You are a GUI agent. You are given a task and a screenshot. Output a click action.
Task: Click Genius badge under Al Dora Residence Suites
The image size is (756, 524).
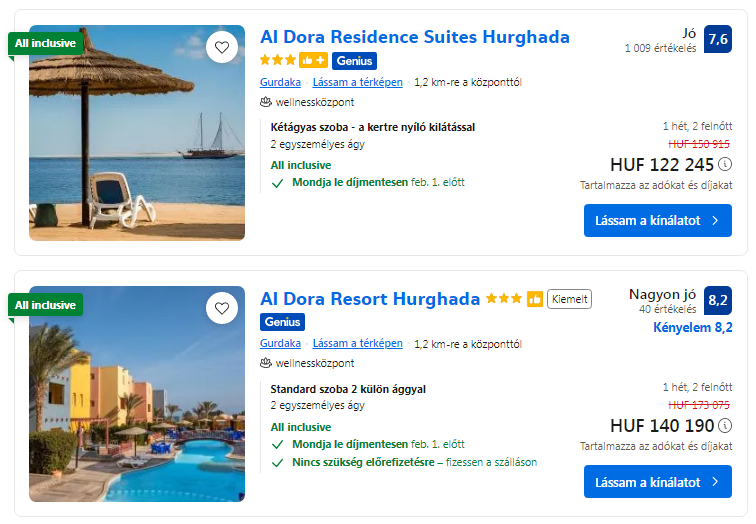[x=354, y=61]
